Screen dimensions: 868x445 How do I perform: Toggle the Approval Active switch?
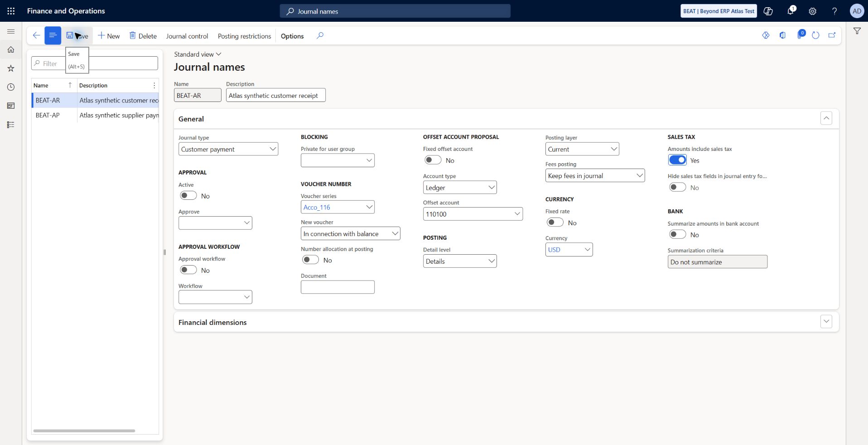pos(188,196)
